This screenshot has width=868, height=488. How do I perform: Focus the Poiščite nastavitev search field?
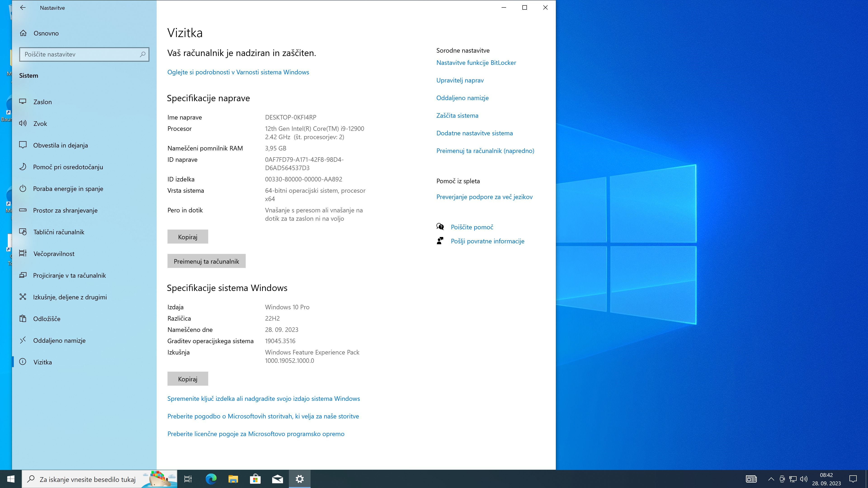coord(84,54)
